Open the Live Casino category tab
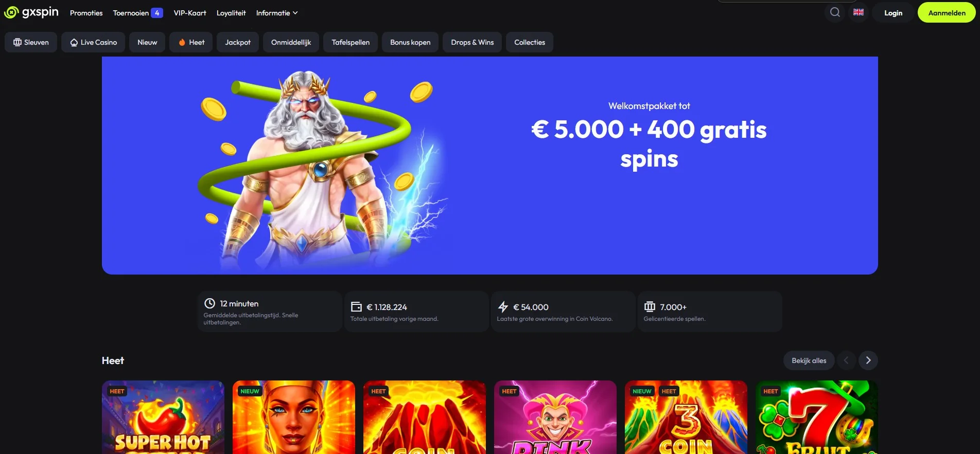Image resolution: width=980 pixels, height=454 pixels. (93, 42)
